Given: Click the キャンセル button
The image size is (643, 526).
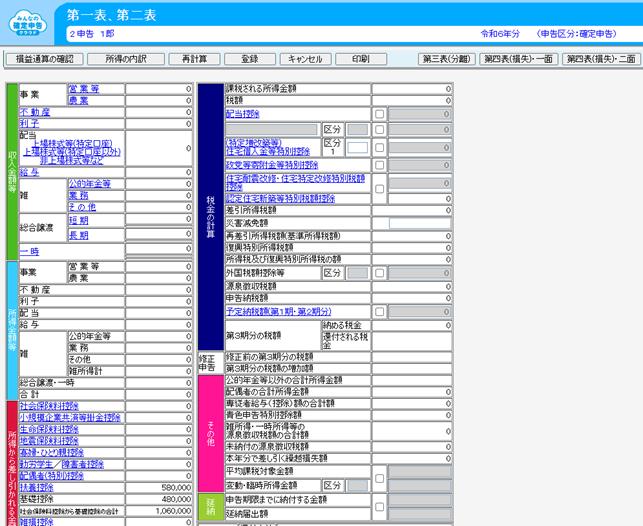Looking at the screenshot, I should coord(305,59).
